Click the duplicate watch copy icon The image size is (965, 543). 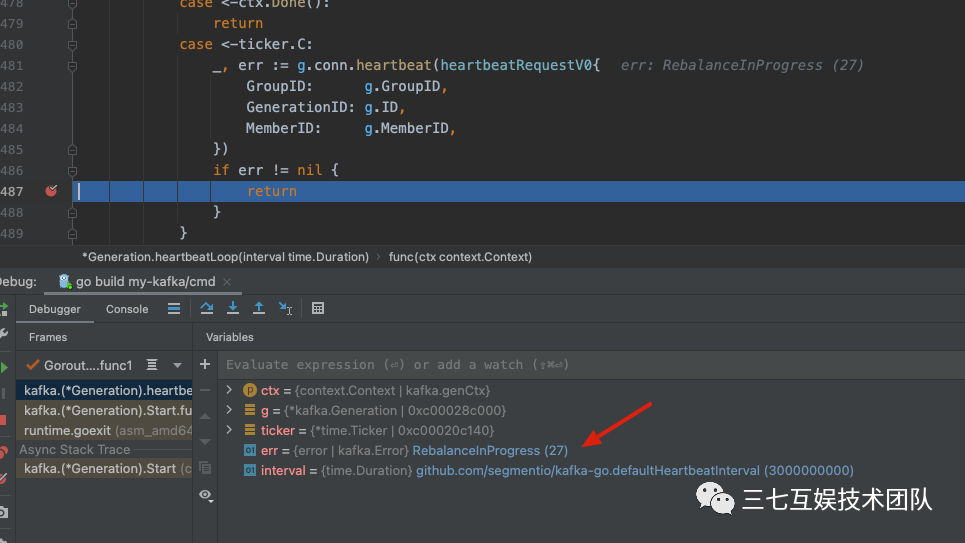pyautogui.click(x=205, y=468)
